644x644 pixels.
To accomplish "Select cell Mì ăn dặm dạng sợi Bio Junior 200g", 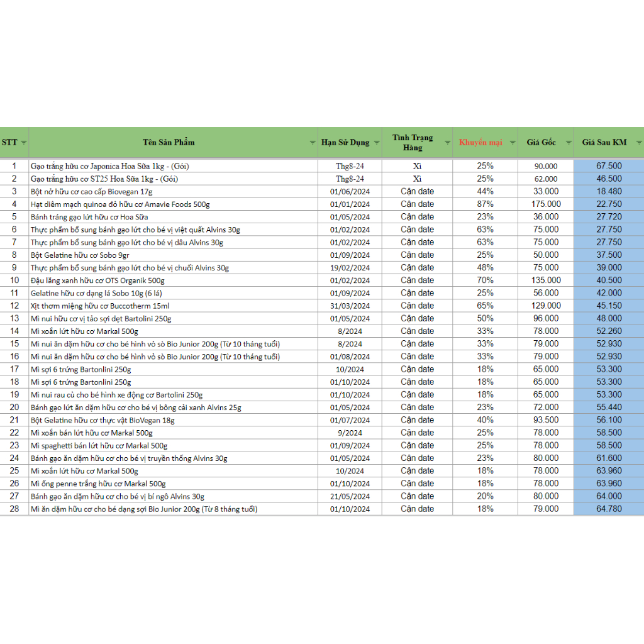I will click(174, 509).
